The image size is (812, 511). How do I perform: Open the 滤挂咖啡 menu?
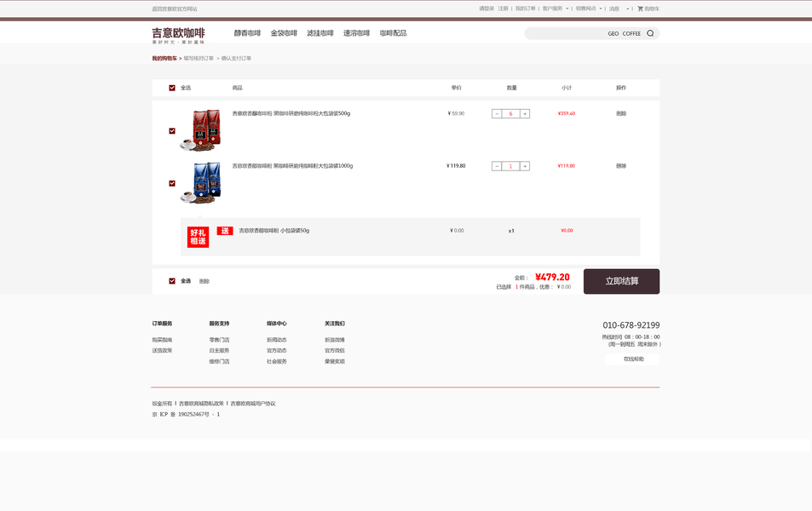coord(320,33)
